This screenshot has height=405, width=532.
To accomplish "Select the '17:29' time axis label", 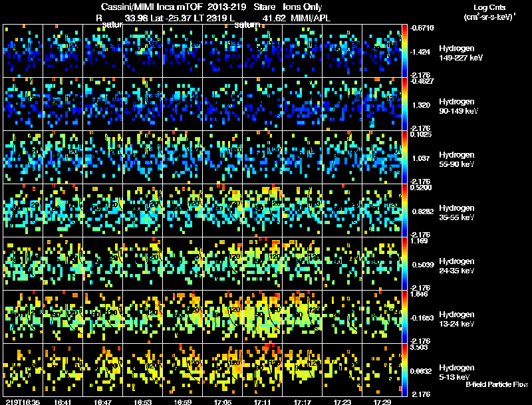I will pos(382,402).
